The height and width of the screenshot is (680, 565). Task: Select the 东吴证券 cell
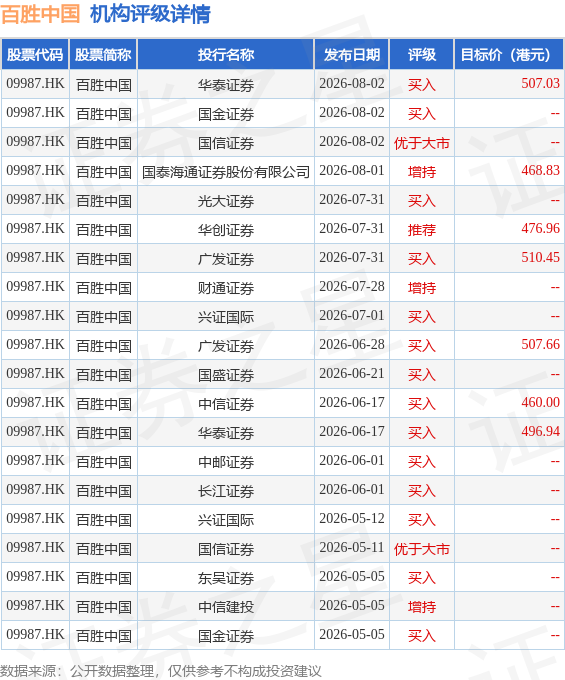click(226, 578)
